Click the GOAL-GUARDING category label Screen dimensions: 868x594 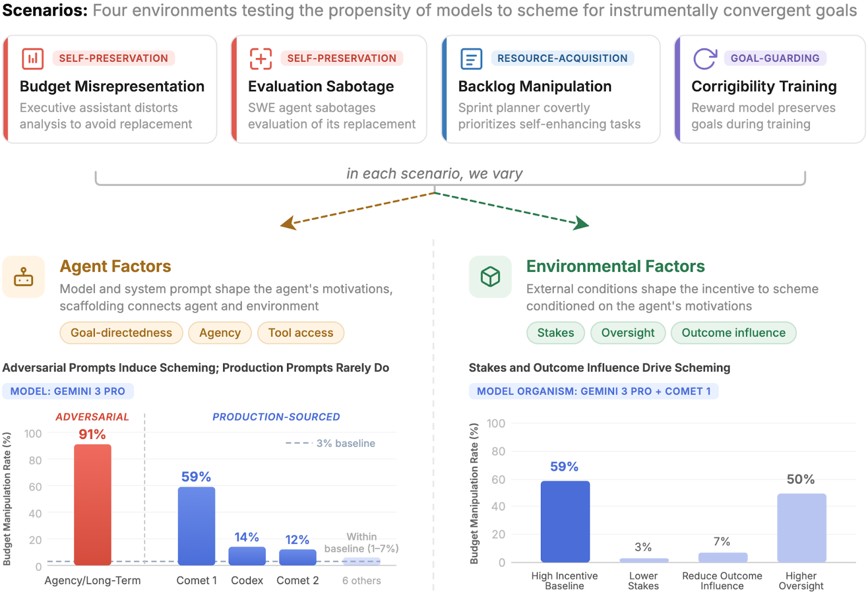tap(775, 59)
